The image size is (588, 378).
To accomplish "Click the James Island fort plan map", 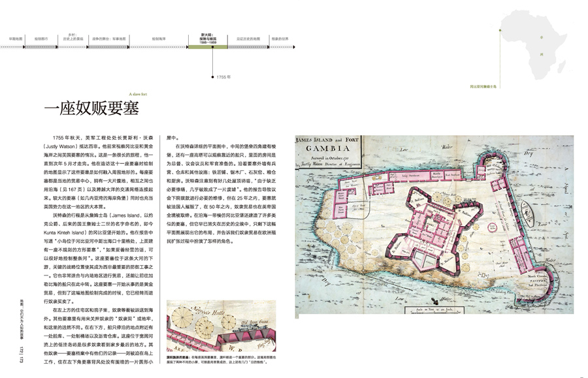I will 434,225.
